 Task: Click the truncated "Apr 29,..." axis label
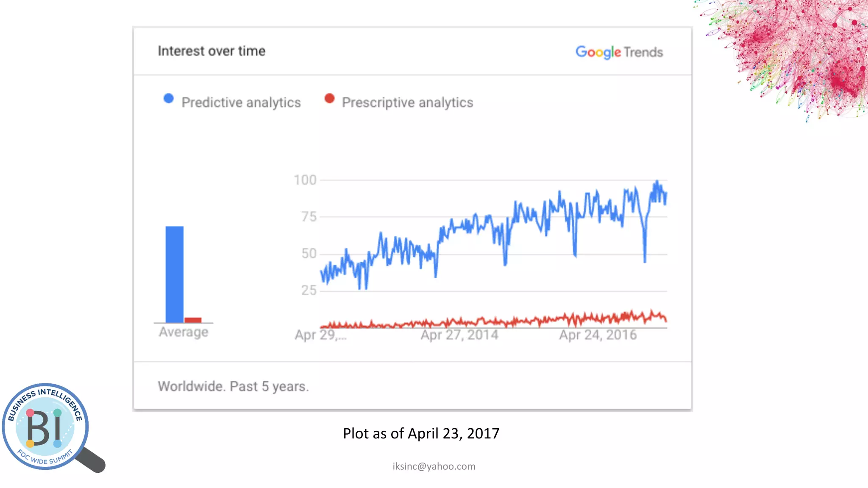click(320, 335)
